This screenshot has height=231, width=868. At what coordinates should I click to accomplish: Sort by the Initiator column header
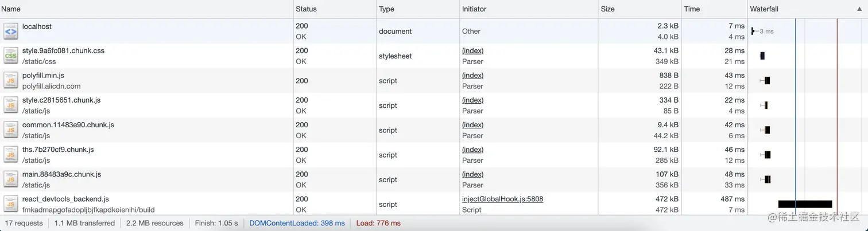474,9
